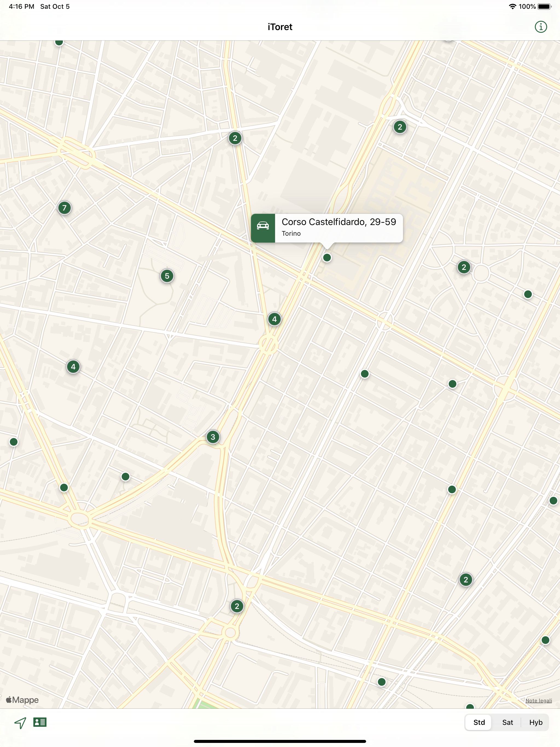The image size is (560, 747).
Task: Select the pin below Corso Castelfidardo callout
Action: pos(326,258)
